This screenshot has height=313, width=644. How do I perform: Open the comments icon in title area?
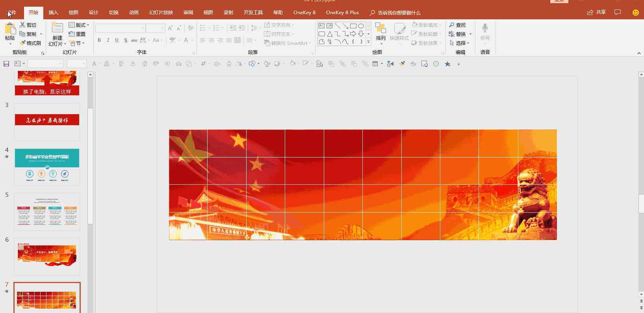point(618,13)
